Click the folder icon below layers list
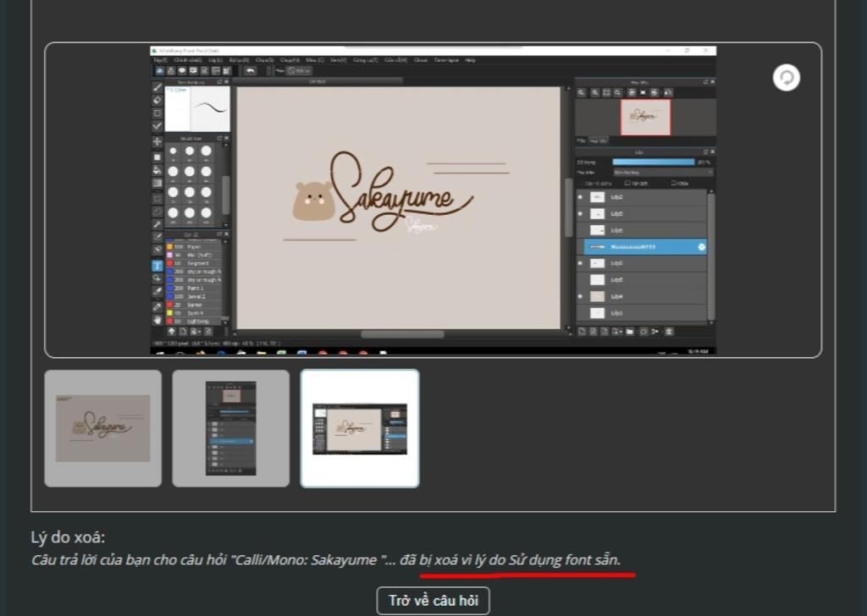The image size is (867, 616). (630, 332)
